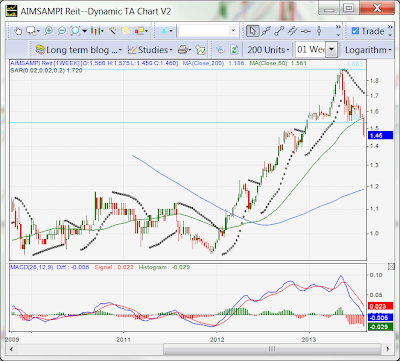This screenshot has width=400, height=361.
Task: Toggle the Trade checkbox
Action: [x=355, y=31]
